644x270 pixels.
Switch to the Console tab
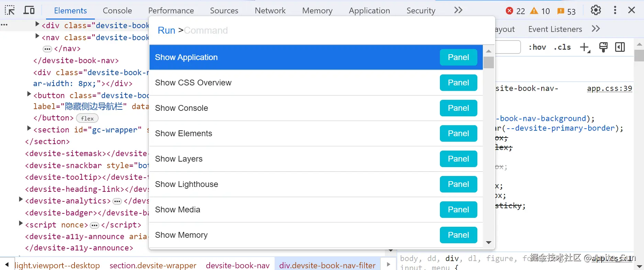pyautogui.click(x=117, y=11)
